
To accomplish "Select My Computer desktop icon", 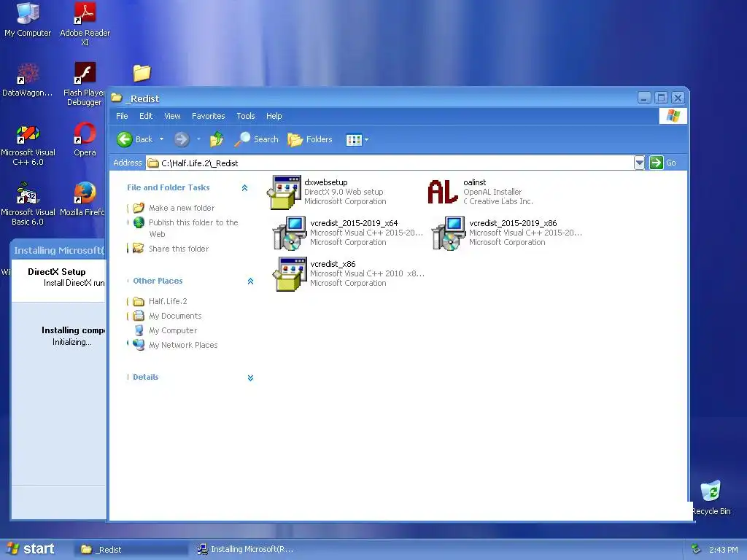I will click(x=28, y=20).
